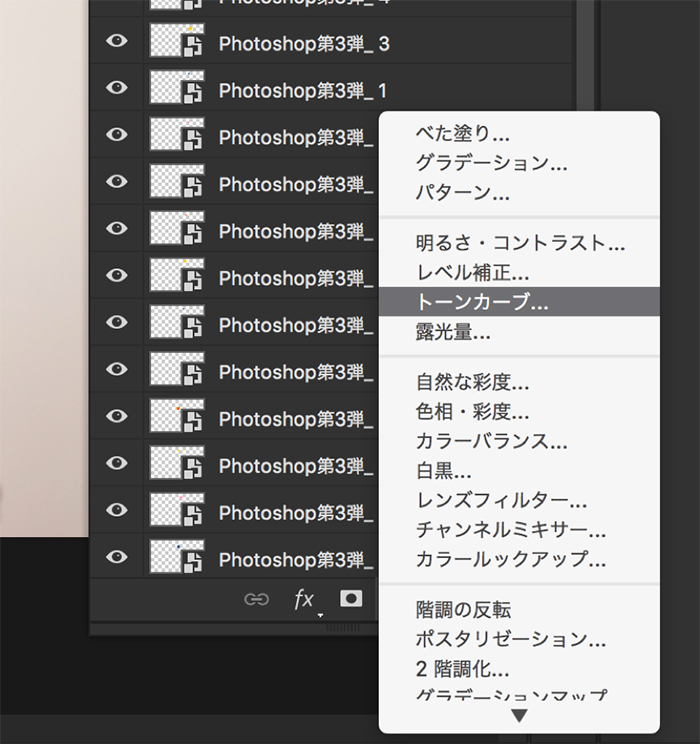The height and width of the screenshot is (744, 700).
Task: Toggle eye icon of the bottom-most layer
Action: coord(117,557)
